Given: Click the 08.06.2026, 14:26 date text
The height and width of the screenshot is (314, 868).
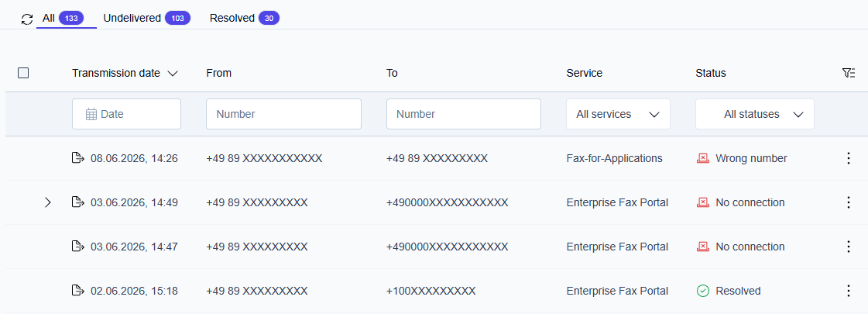Looking at the screenshot, I should click(135, 158).
